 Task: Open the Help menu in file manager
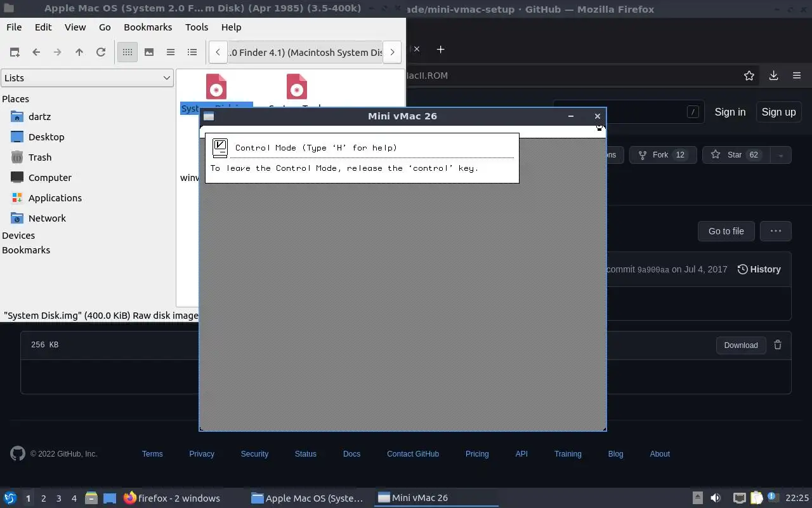231,27
